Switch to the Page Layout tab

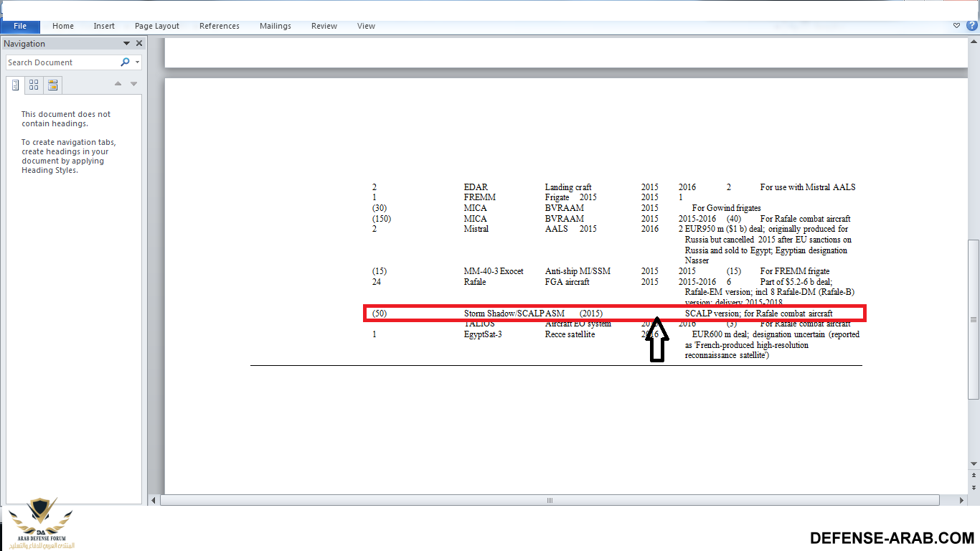coord(157,26)
